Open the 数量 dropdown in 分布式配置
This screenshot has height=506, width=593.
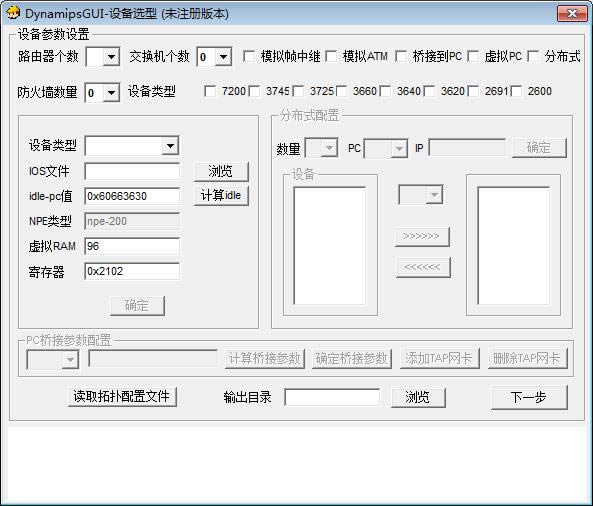(x=321, y=148)
